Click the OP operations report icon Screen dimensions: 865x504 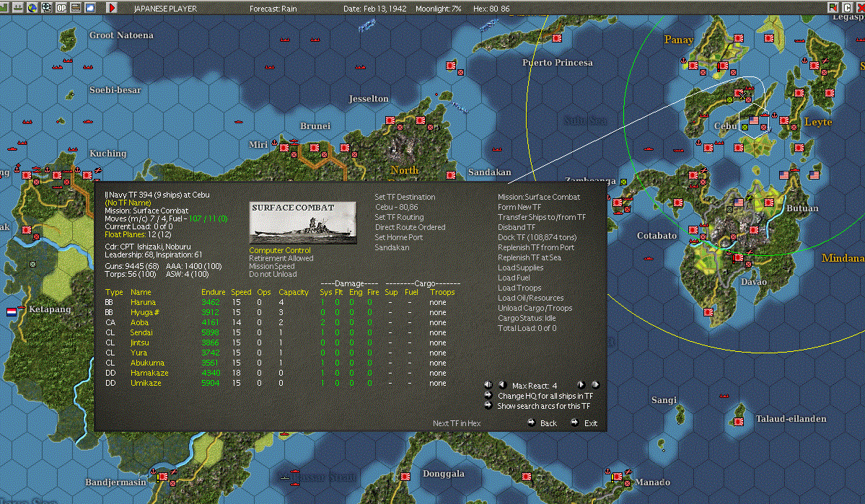tap(61, 8)
